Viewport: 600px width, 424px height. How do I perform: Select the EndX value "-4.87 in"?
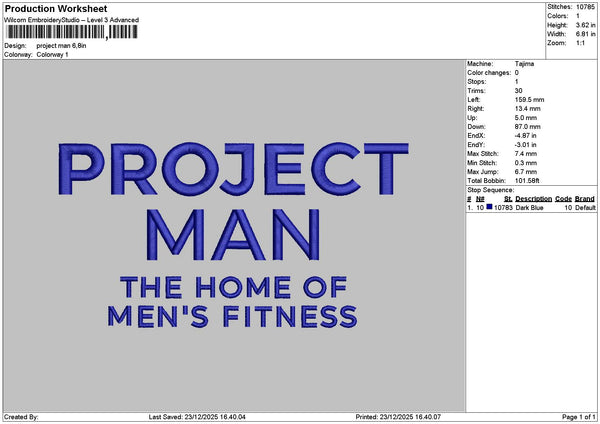pos(525,136)
